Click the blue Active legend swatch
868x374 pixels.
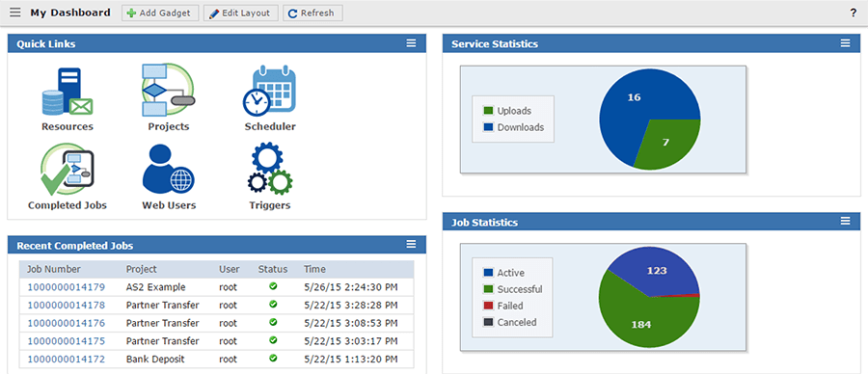[488, 273]
